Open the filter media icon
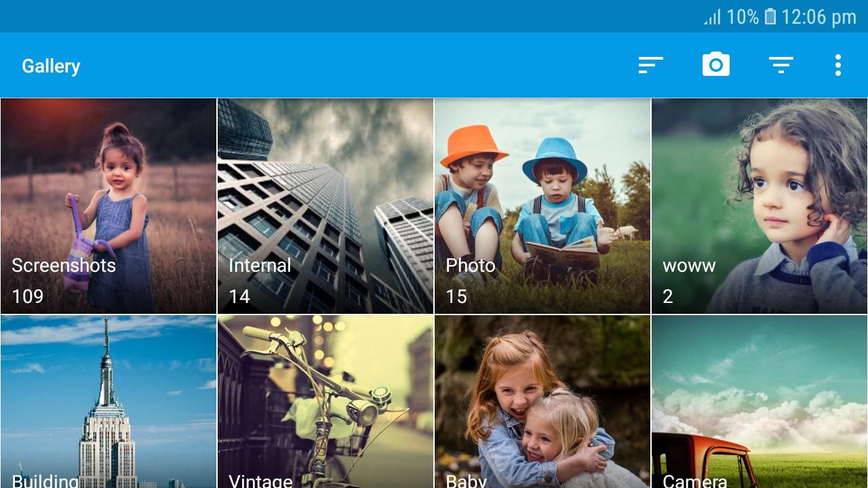Image resolution: width=868 pixels, height=488 pixels. click(x=781, y=65)
